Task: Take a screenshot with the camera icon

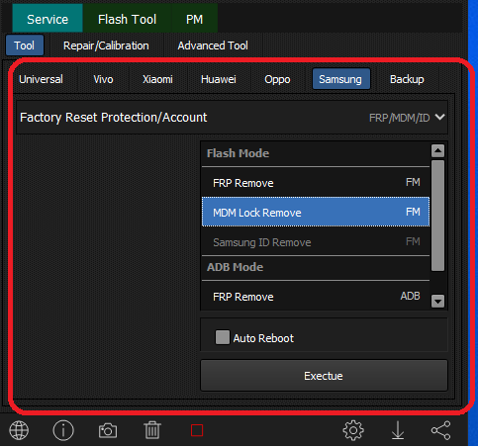Action: point(108,430)
